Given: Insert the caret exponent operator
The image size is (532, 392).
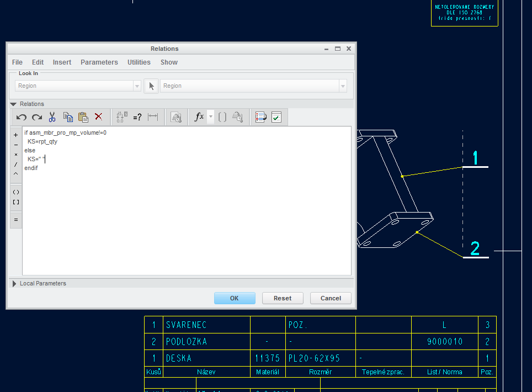Looking at the screenshot, I should [x=15, y=173].
